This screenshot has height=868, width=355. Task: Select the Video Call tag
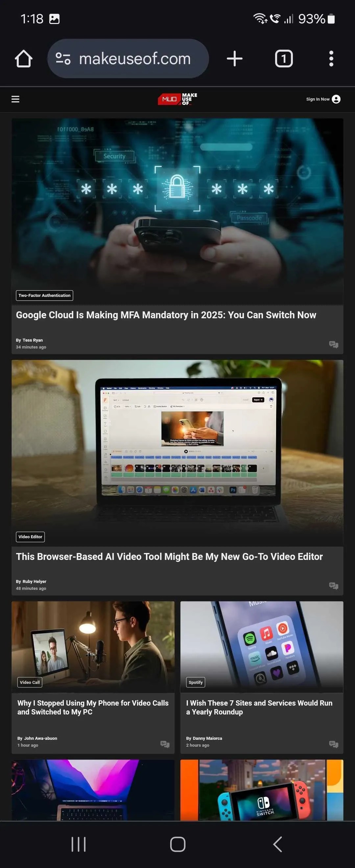(x=30, y=682)
